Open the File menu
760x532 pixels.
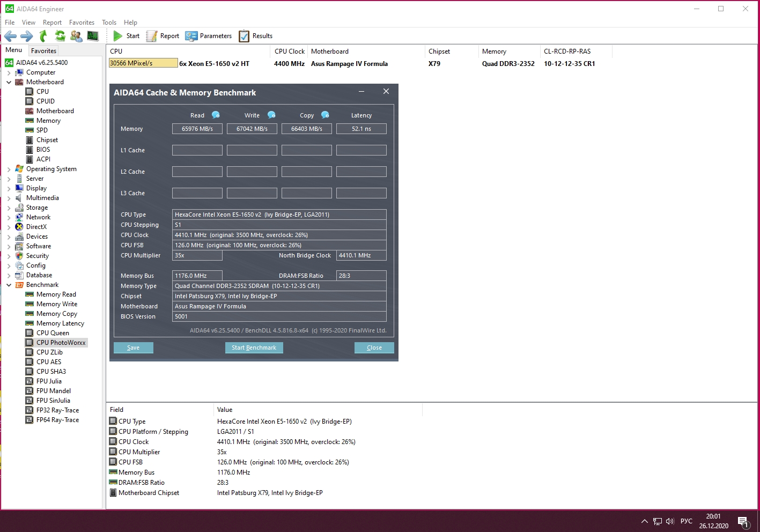coord(10,23)
